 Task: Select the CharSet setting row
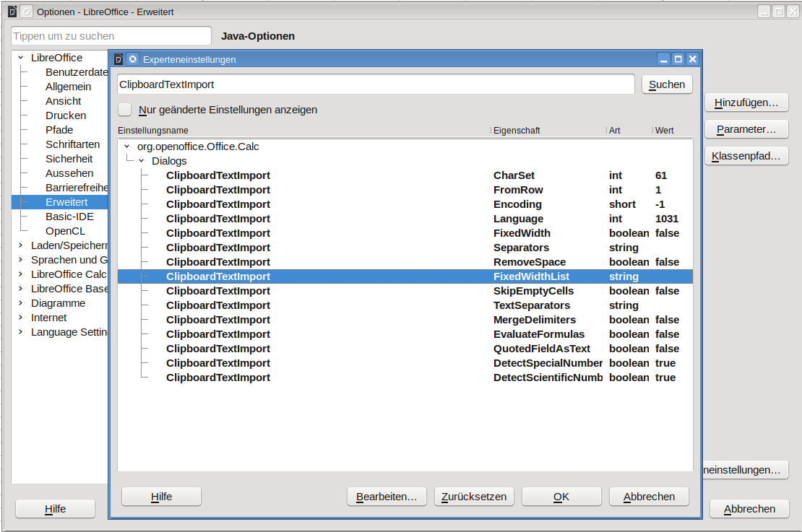(405, 175)
